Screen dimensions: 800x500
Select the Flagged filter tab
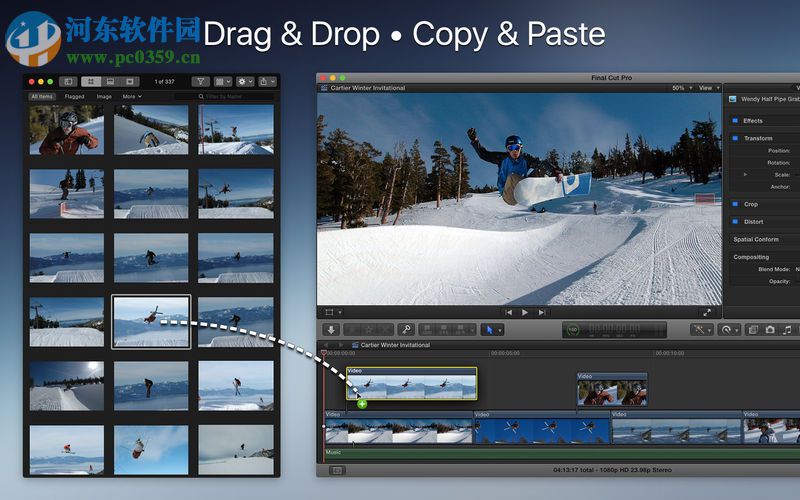(74, 96)
